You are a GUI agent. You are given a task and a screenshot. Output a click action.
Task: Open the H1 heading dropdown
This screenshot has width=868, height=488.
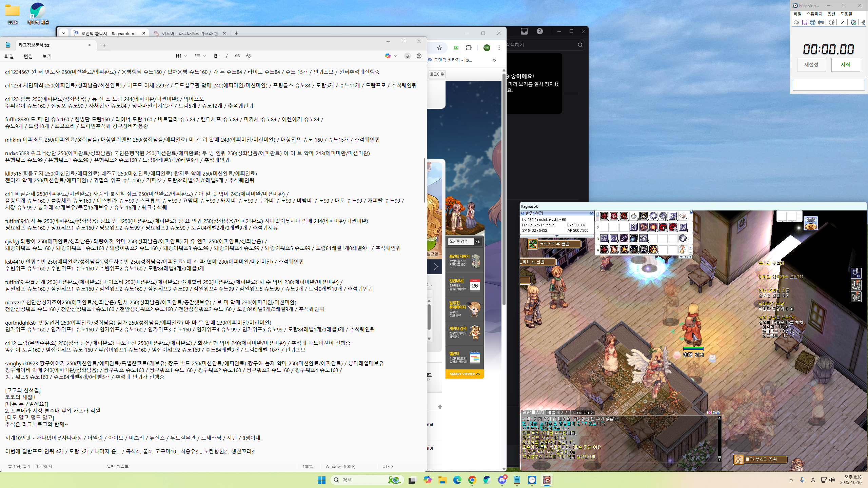[181, 56]
